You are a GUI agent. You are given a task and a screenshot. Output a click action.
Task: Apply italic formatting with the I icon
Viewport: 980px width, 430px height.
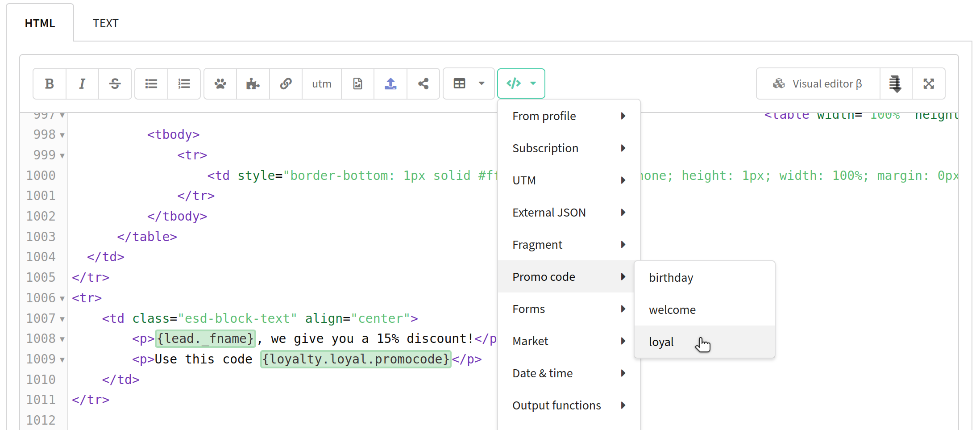[82, 83]
